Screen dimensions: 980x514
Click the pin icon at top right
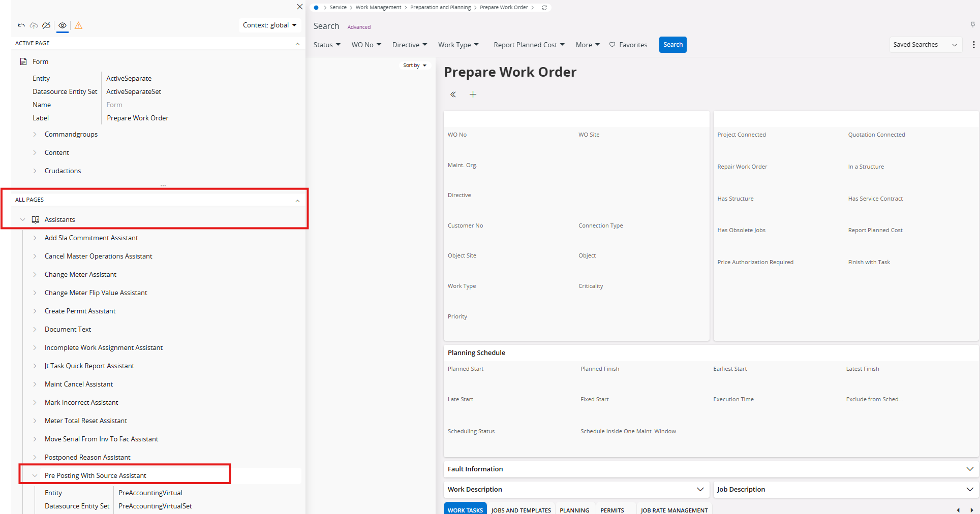point(972,24)
